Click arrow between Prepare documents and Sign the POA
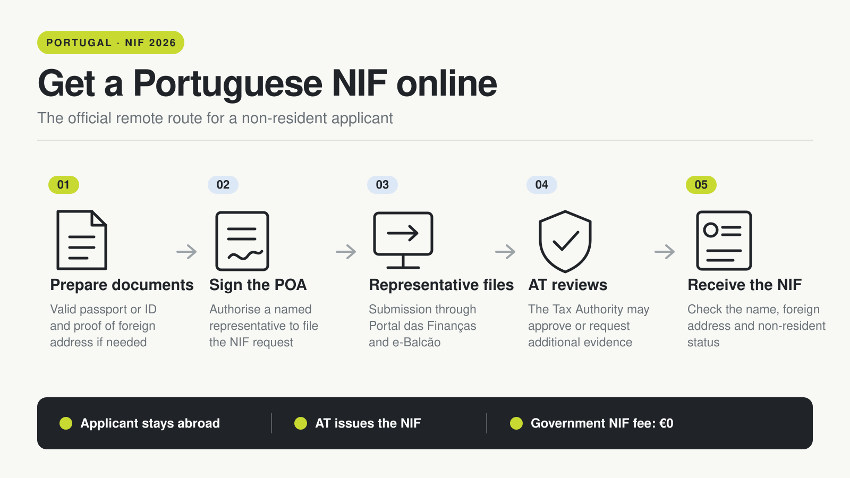 point(186,251)
